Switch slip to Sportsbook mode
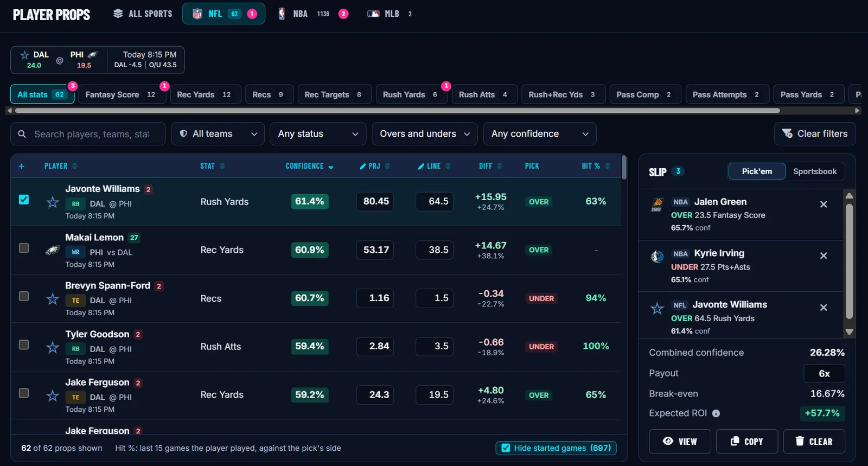Viewport: 868px width, 466px height. [x=815, y=171]
